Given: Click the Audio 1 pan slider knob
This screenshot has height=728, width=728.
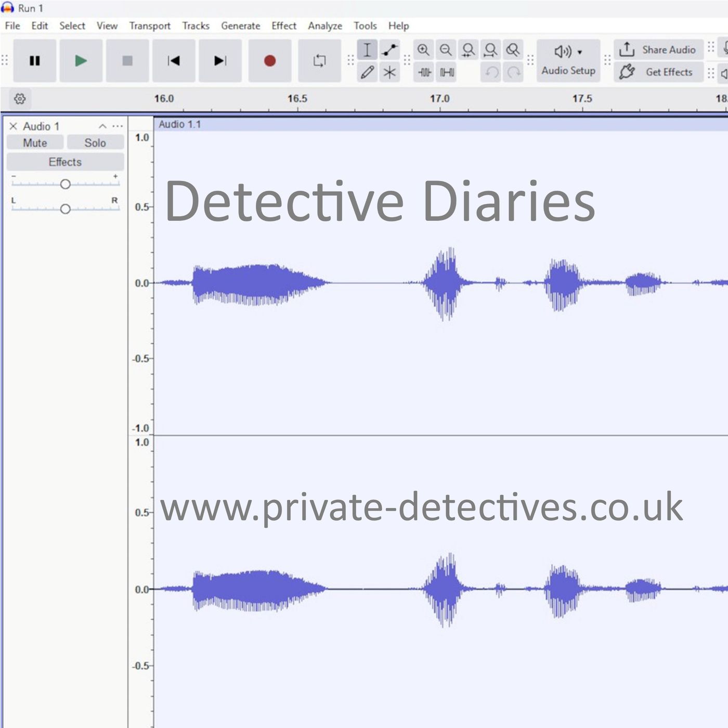Looking at the screenshot, I should point(65,209).
